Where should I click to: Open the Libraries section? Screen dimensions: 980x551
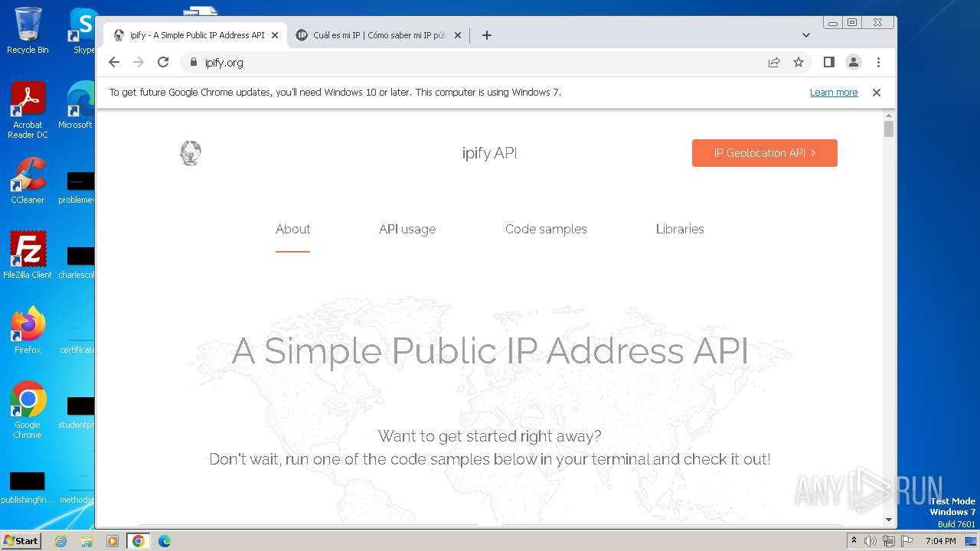click(x=680, y=229)
